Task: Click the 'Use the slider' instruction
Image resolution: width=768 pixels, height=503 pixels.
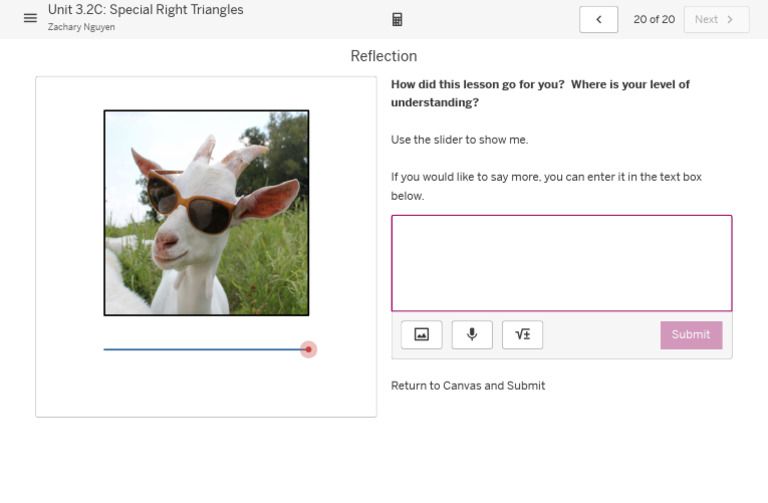Action: click(459, 139)
